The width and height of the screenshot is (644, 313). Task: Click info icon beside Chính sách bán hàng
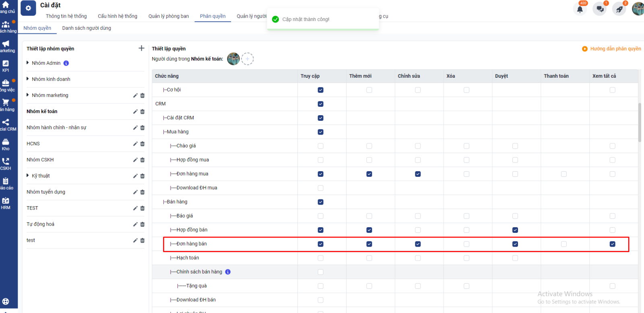click(x=228, y=272)
